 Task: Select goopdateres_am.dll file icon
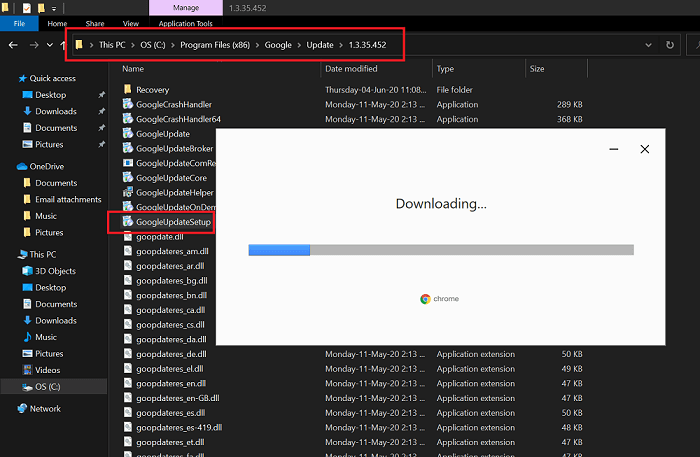tap(128, 251)
